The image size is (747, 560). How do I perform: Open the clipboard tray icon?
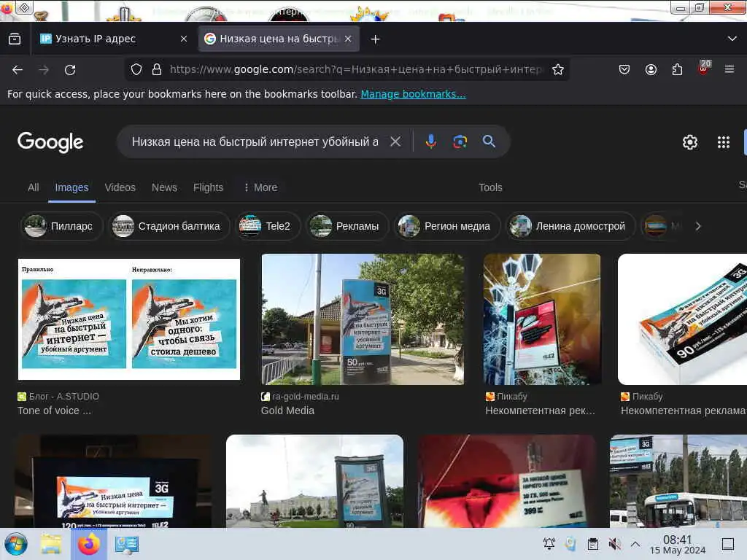coord(592,544)
